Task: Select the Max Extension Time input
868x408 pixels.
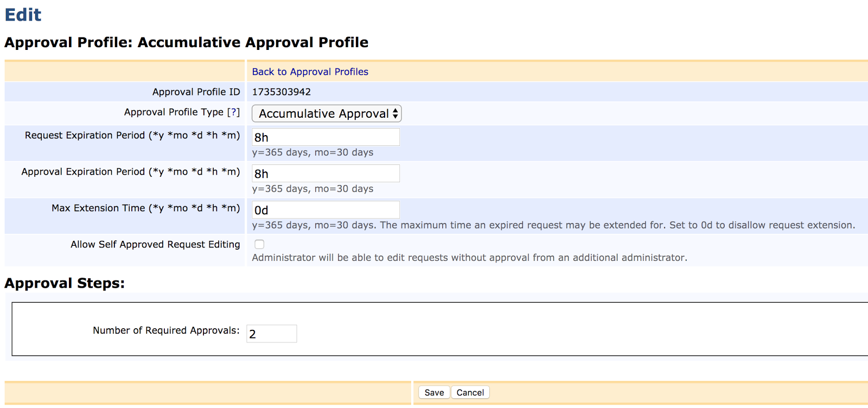Action: (x=325, y=209)
